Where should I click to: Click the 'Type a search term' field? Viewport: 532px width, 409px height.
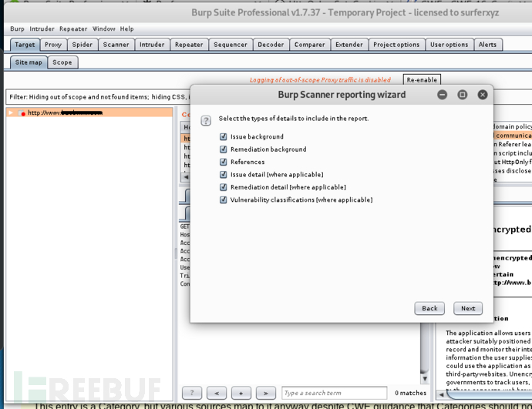point(334,393)
